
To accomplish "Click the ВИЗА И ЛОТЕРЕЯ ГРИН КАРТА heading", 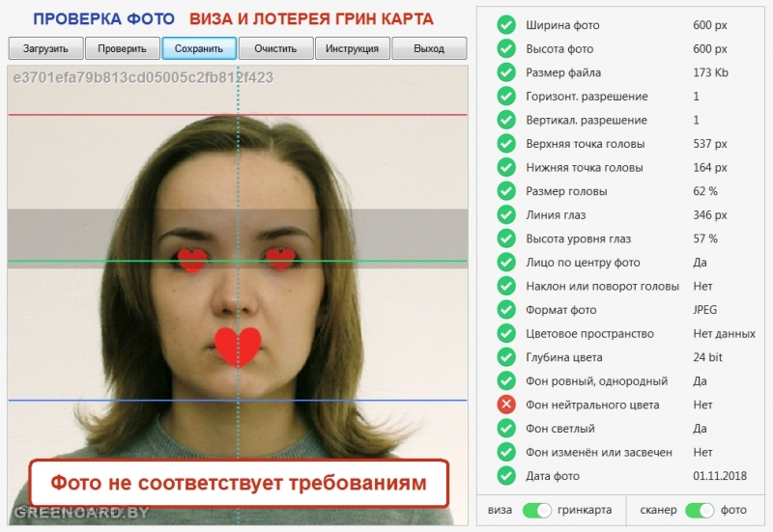I will click(x=311, y=19).
